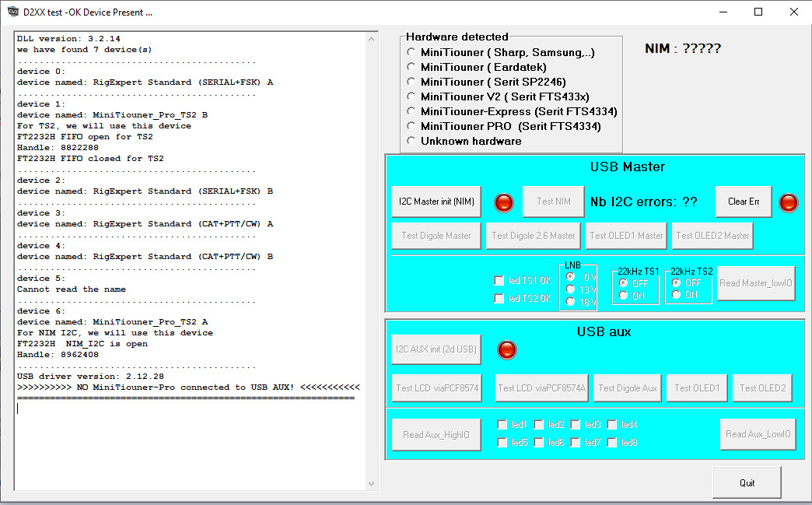Click I2C AUX init (2d USB) button
Image resolution: width=812 pixels, height=505 pixels.
tap(436, 349)
